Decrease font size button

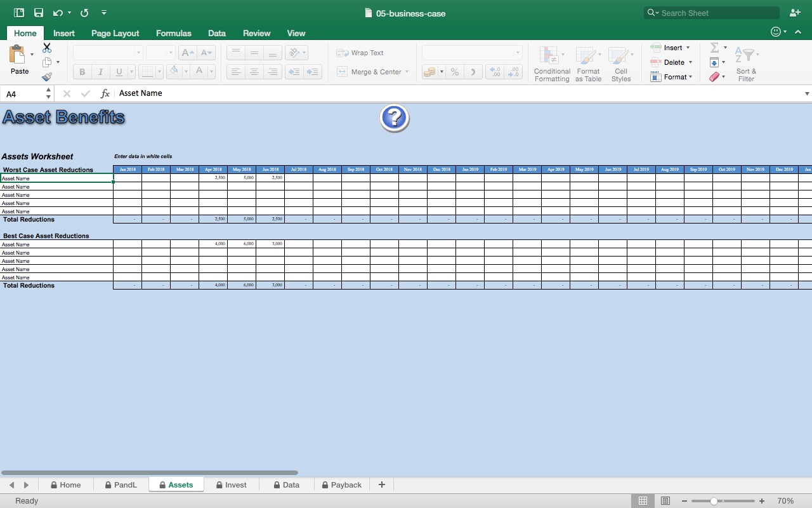click(x=206, y=53)
